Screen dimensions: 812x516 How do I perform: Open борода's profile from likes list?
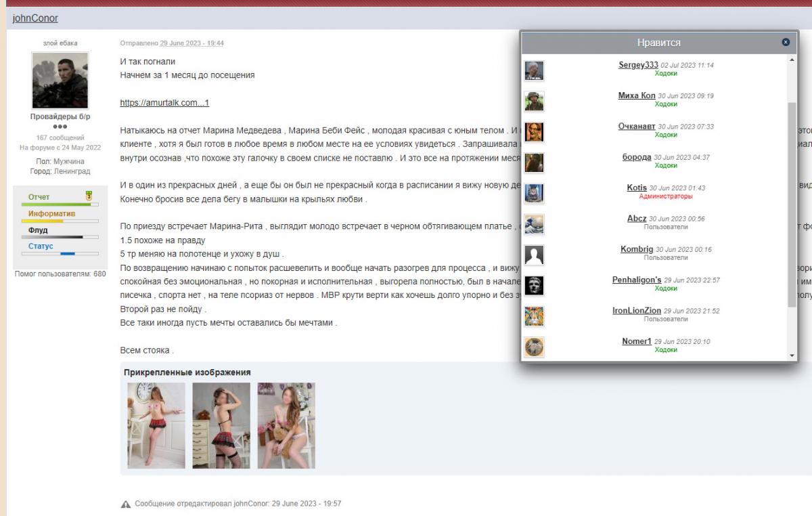(637, 157)
